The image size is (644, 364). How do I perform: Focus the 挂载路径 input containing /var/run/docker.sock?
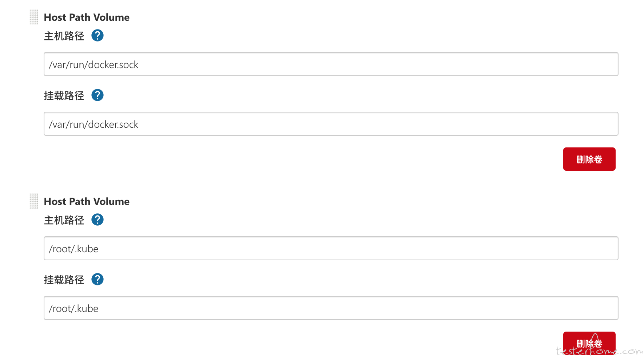point(331,124)
